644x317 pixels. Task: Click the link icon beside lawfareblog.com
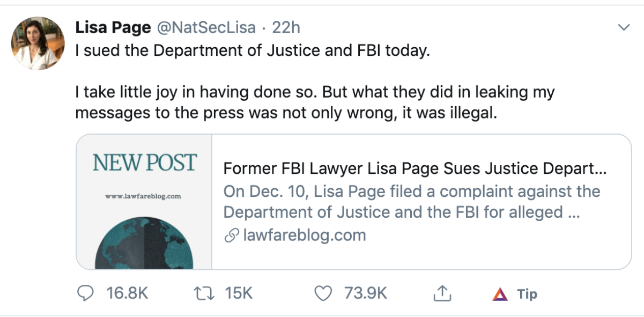(232, 235)
